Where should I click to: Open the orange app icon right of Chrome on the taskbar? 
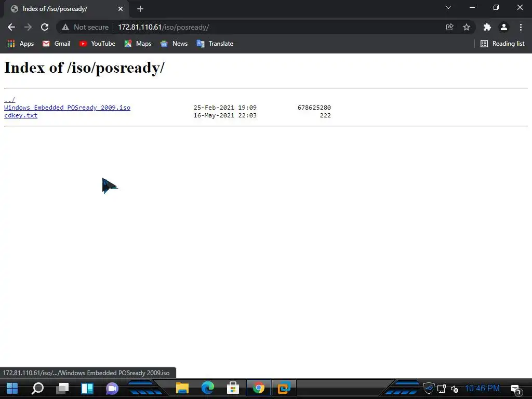[x=284, y=388]
